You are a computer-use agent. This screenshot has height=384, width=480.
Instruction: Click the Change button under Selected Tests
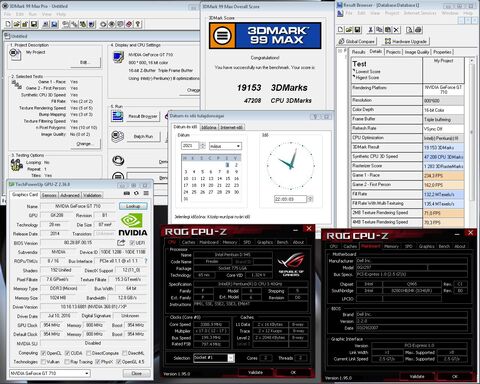click(x=85, y=144)
